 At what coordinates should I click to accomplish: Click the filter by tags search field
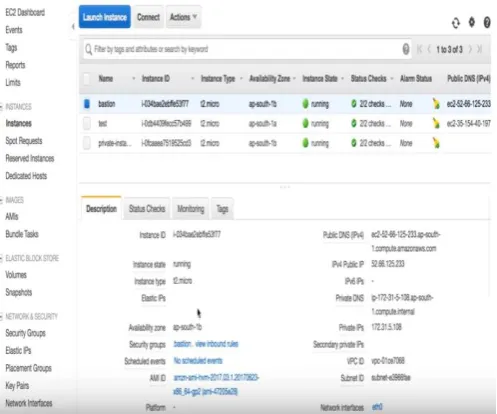point(247,49)
